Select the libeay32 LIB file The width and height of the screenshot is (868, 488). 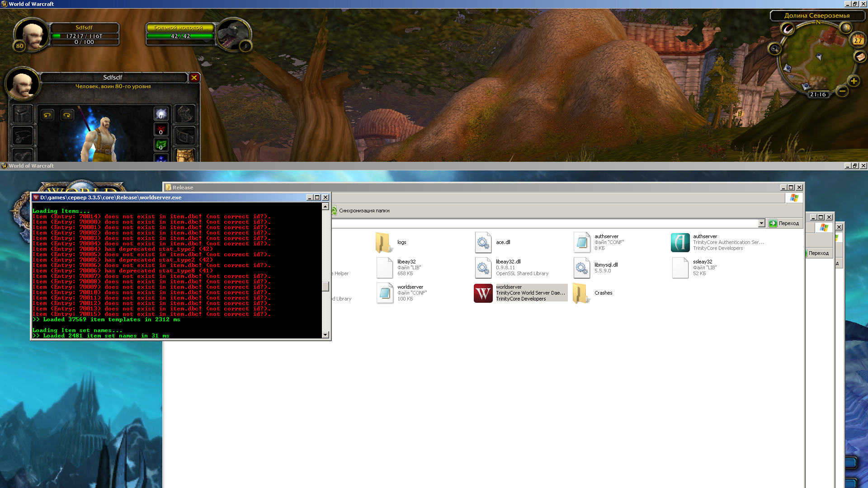[399, 267]
